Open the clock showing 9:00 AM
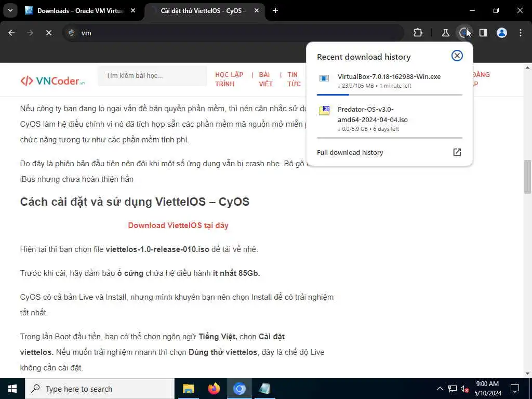532x399 pixels. click(x=487, y=389)
